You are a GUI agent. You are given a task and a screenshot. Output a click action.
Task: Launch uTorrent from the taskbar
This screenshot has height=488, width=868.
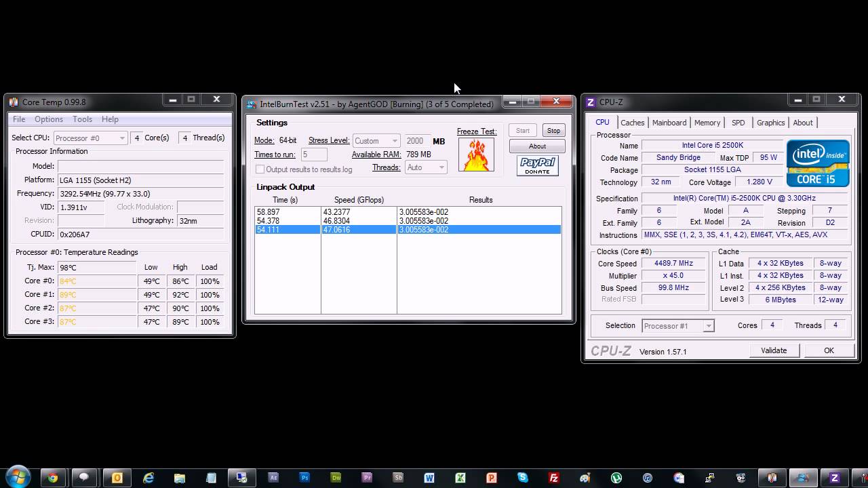click(x=616, y=477)
